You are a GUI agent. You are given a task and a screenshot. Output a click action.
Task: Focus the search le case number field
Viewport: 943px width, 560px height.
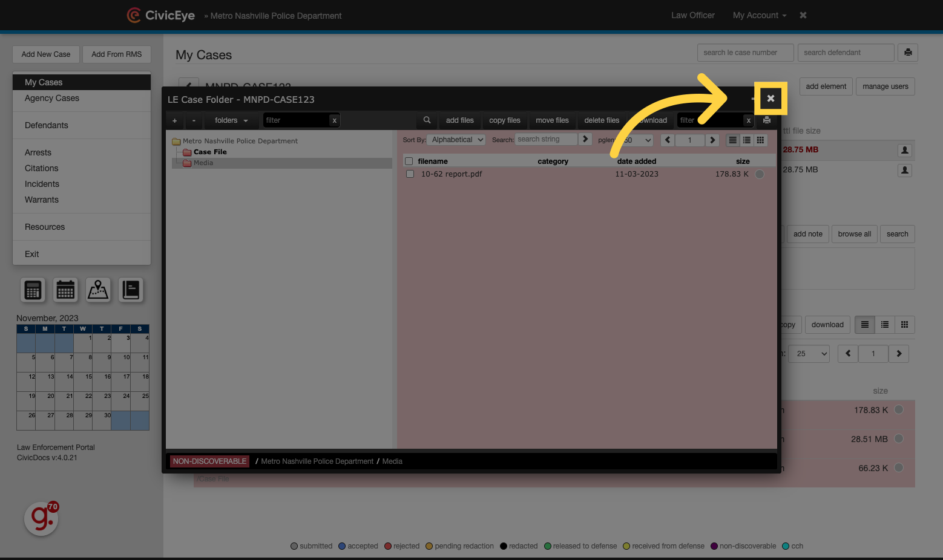pos(745,53)
